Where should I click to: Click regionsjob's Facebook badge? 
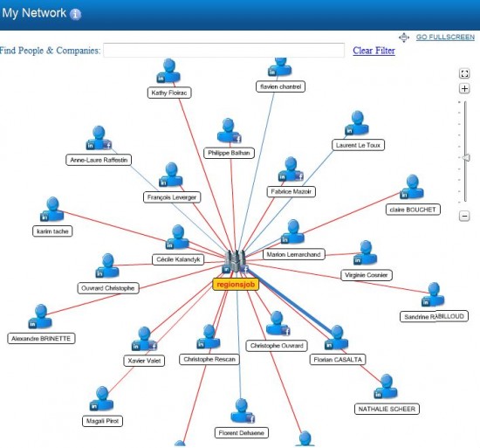pos(244,269)
